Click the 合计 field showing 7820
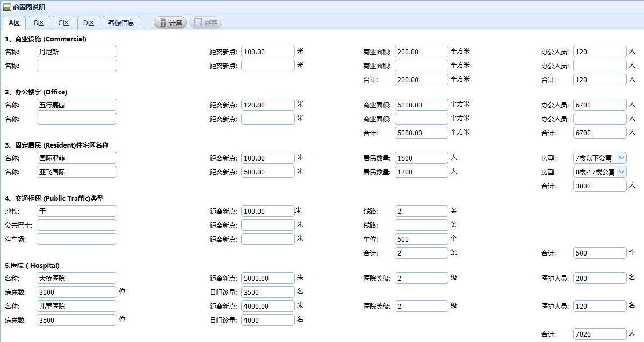The height and width of the screenshot is (342, 644). pyautogui.click(x=599, y=334)
